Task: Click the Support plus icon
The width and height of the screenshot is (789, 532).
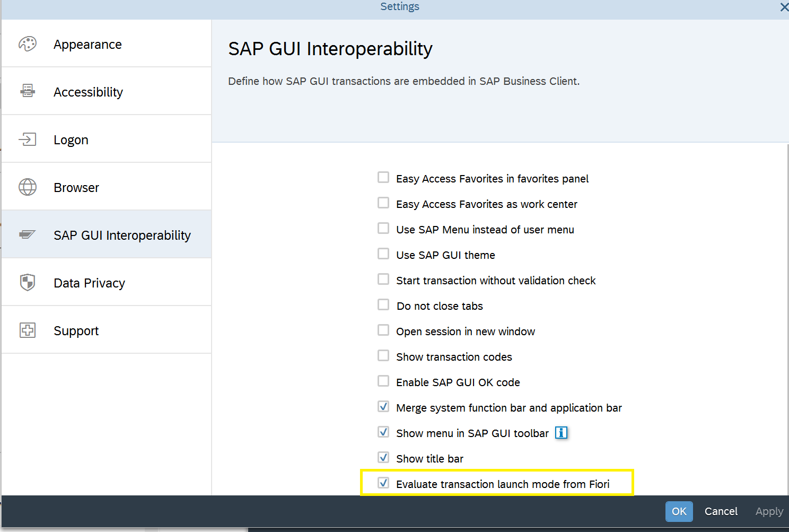Action: pyautogui.click(x=28, y=330)
